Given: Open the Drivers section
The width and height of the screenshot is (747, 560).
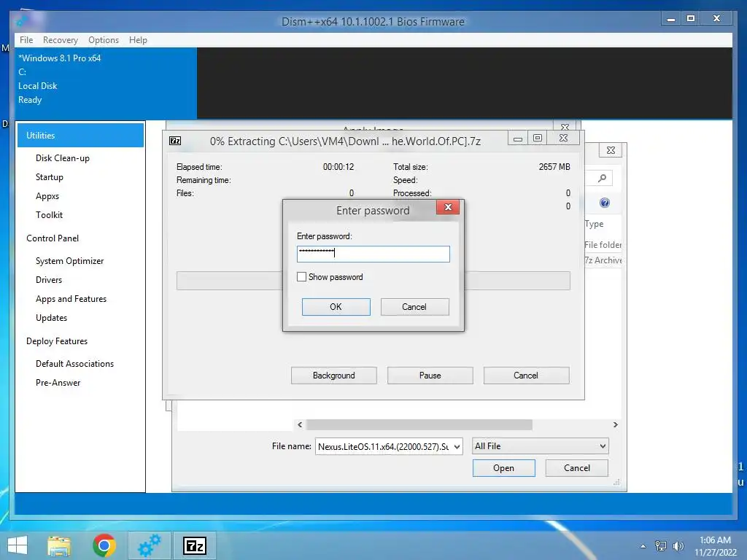Looking at the screenshot, I should click(x=49, y=280).
